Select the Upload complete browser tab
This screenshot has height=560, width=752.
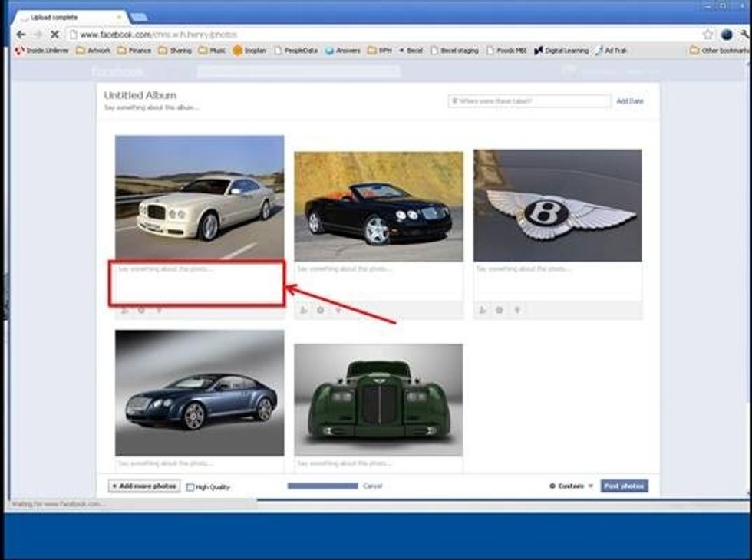pyautogui.click(x=70, y=17)
